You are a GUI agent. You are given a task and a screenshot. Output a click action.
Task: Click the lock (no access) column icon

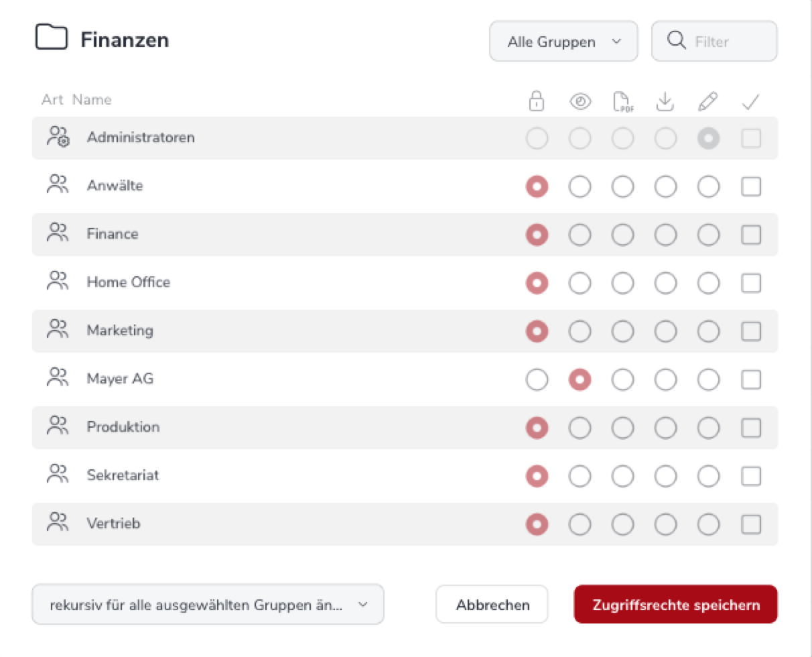[537, 101]
